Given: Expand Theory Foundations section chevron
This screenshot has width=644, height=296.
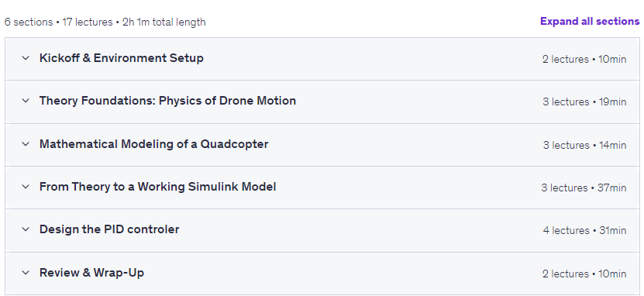Looking at the screenshot, I should pos(26,101).
